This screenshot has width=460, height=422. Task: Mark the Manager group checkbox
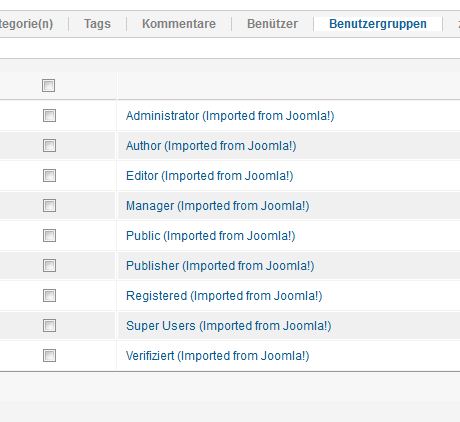[x=49, y=206]
